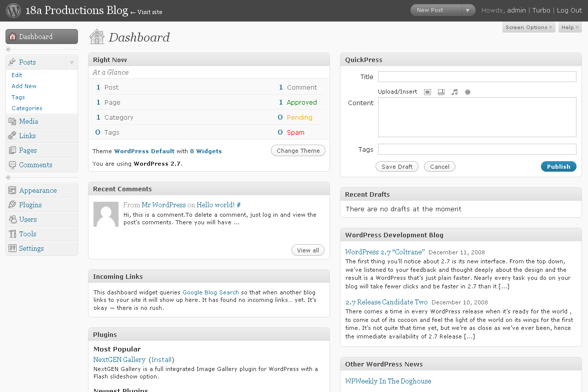588x392 pixels.
Task: Click Mr WordPress commenter avatar
Action: (106, 214)
